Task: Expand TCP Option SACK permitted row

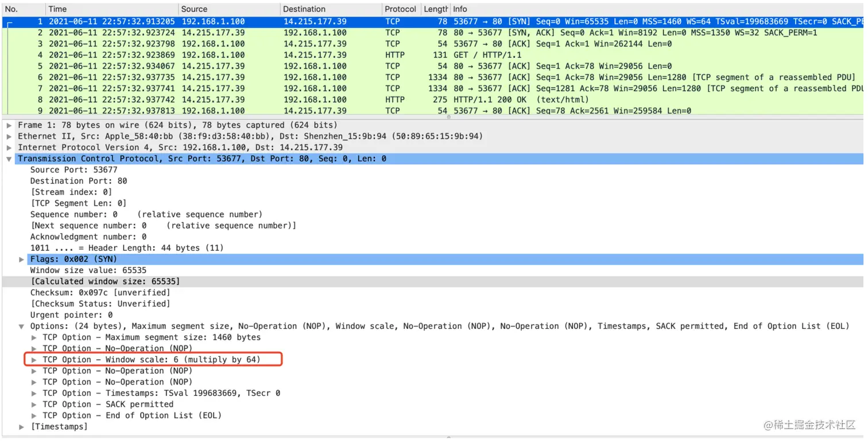Action: 34,405
